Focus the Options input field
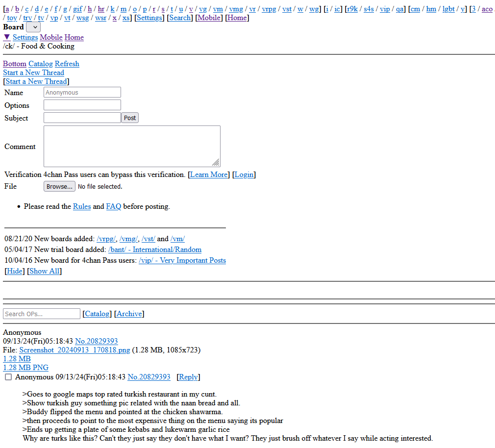The height and width of the screenshot is (448, 495). point(82,105)
